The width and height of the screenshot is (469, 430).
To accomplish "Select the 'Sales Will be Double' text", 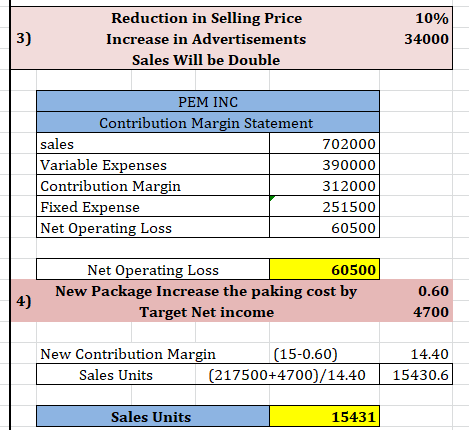I will (206, 60).
